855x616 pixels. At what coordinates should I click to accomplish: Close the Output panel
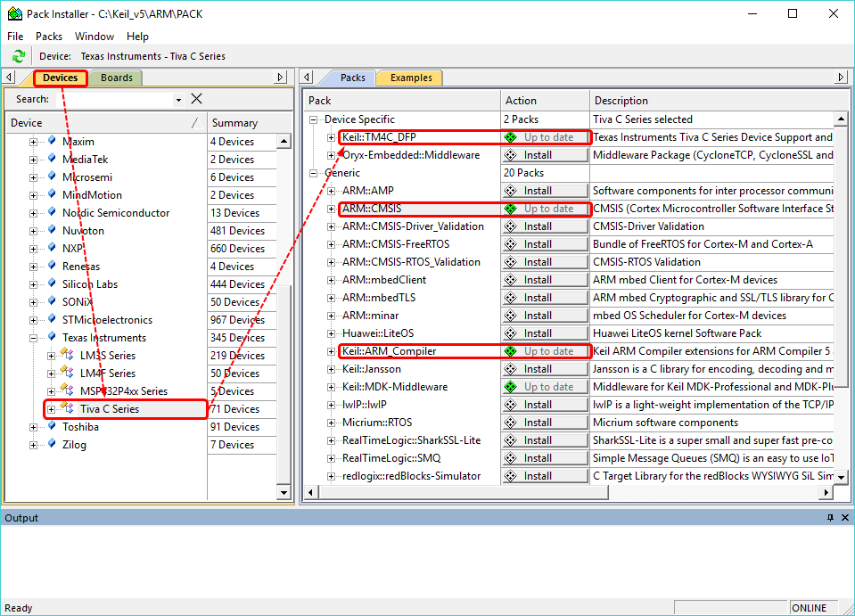pos(844,518)
